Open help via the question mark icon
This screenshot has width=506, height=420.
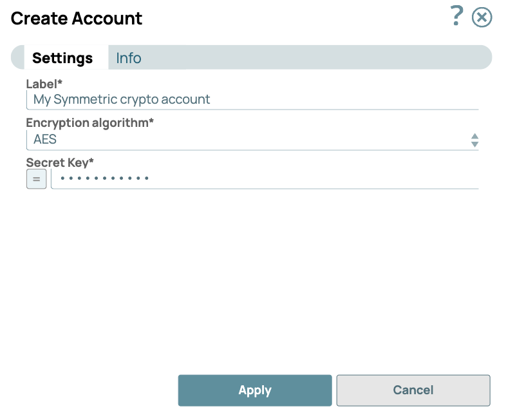coord(456,16)
